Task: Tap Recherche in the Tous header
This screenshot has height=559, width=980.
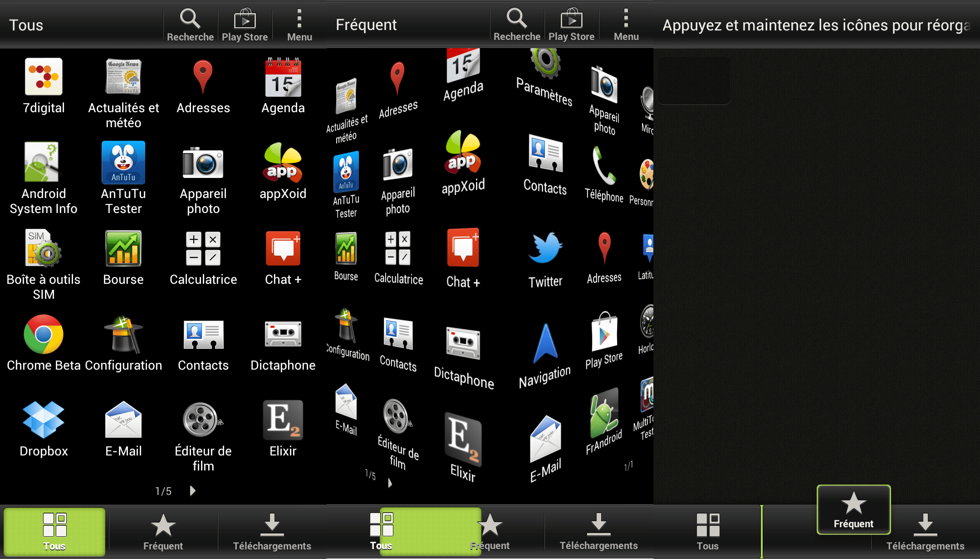Action: pos(190,25)
